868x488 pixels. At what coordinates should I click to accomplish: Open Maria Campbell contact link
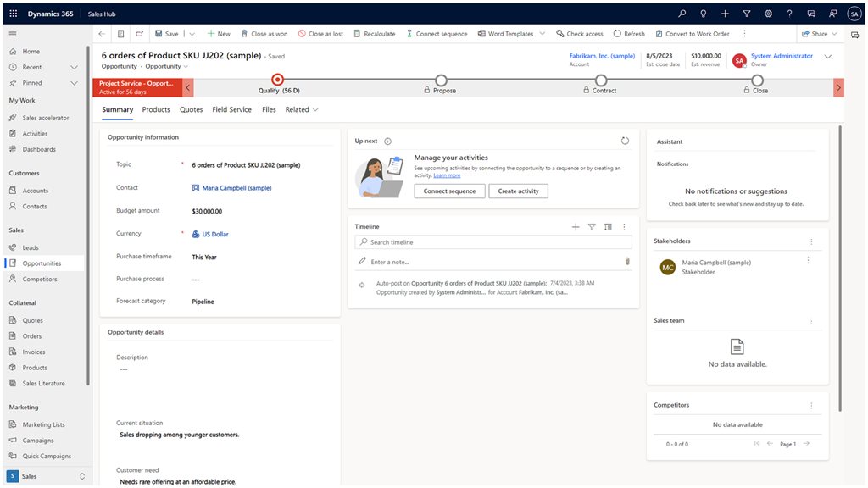(x=237, y=188)
